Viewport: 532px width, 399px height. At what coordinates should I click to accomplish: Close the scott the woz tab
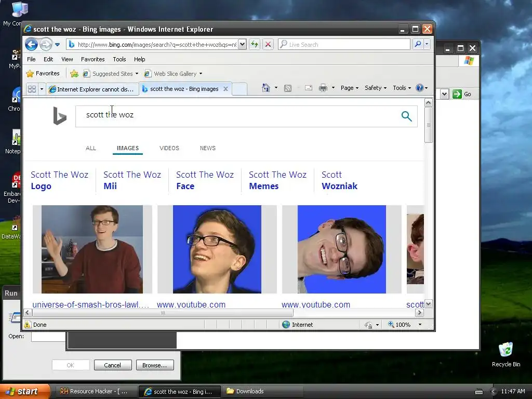(225, 88)
